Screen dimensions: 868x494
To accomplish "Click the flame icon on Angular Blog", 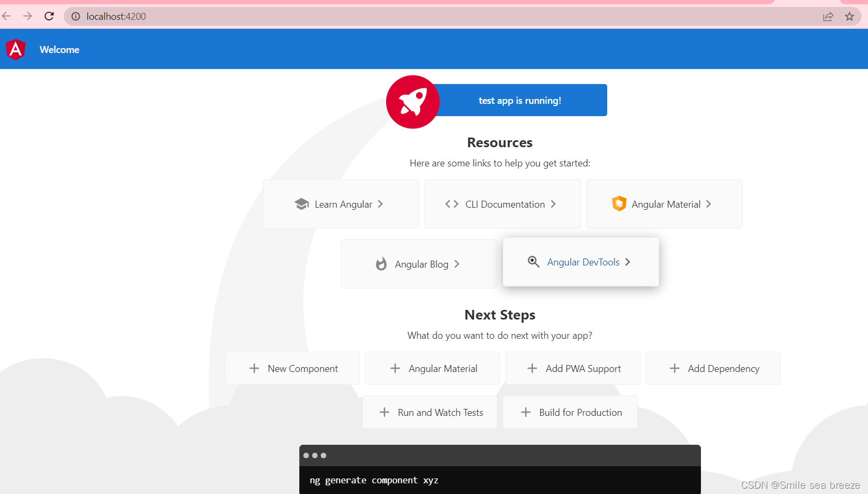I will click(381, 264).
